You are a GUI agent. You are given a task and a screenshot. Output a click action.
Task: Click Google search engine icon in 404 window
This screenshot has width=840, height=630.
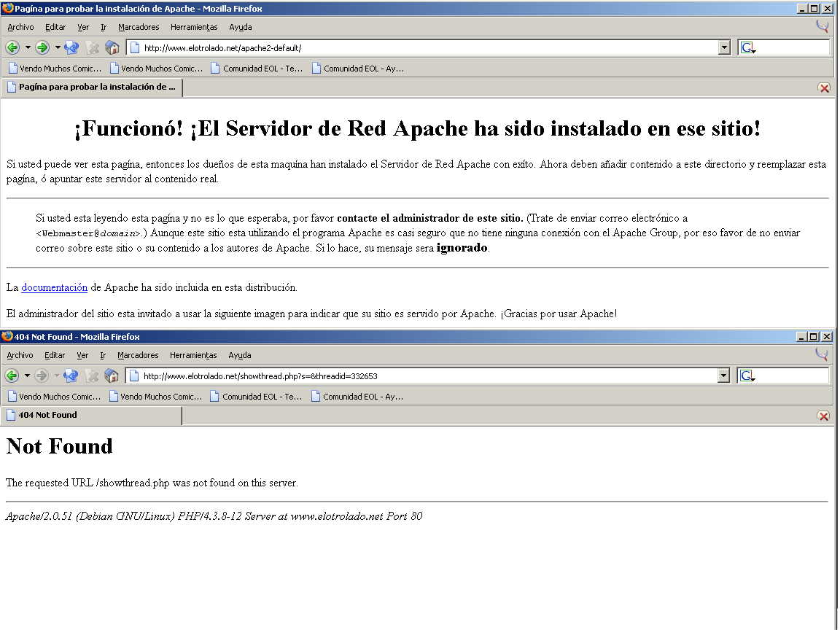pos(747,376)
